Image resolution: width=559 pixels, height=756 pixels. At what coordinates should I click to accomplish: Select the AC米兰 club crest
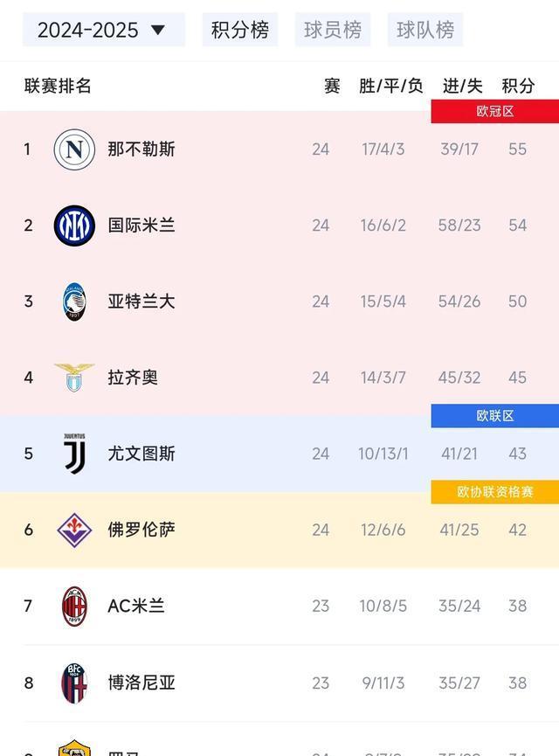coord(73,607)
